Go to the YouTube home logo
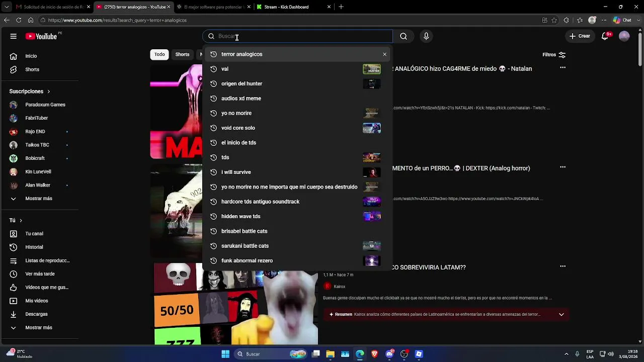 pyautogui.click(x=41, y=36)
